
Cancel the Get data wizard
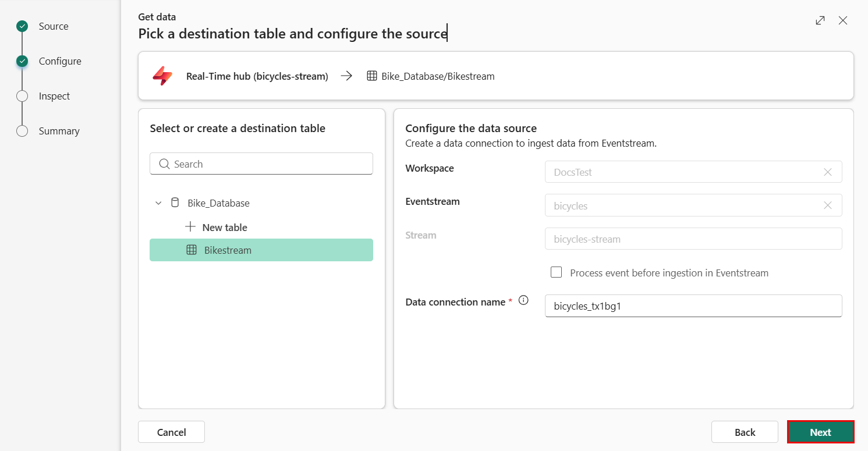point(171,432)
